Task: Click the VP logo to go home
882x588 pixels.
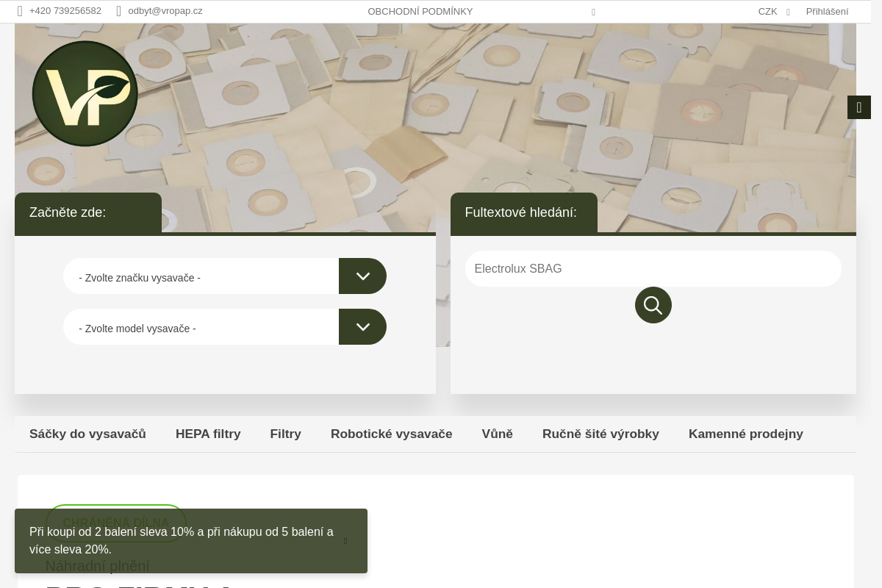Action: tap(85, 93)
